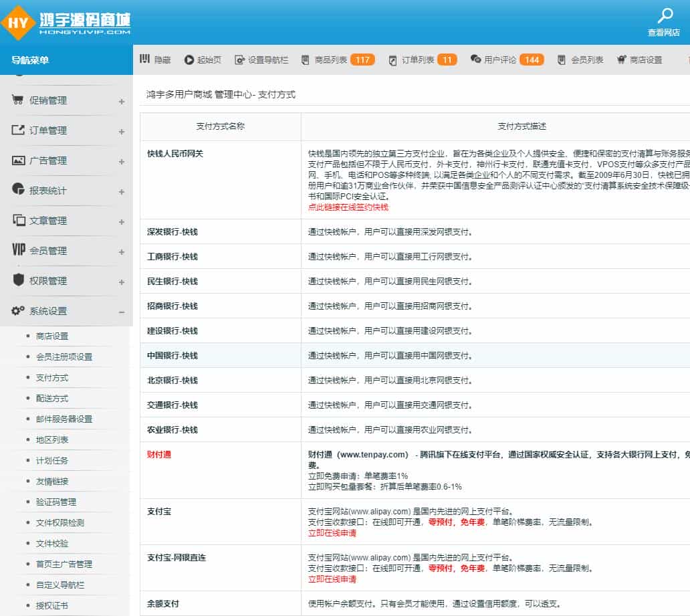Click the 117 badge on 商品列表

click(362, 60)
